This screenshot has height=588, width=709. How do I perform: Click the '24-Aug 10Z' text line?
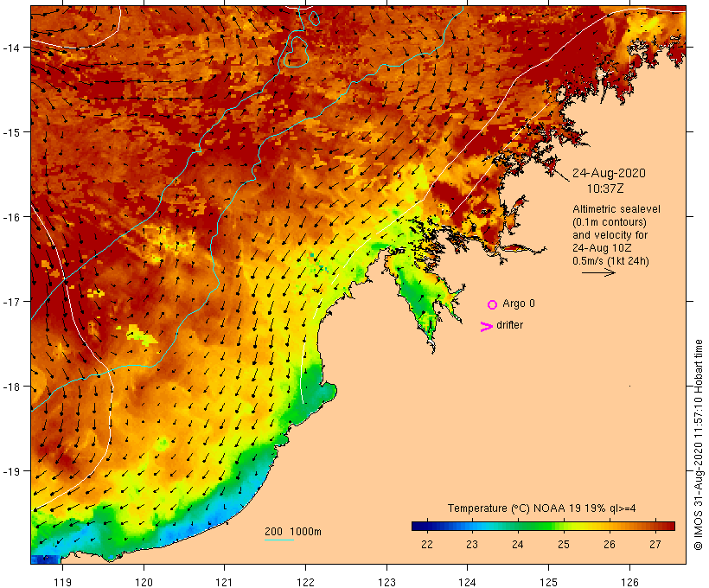coord(602,248)
